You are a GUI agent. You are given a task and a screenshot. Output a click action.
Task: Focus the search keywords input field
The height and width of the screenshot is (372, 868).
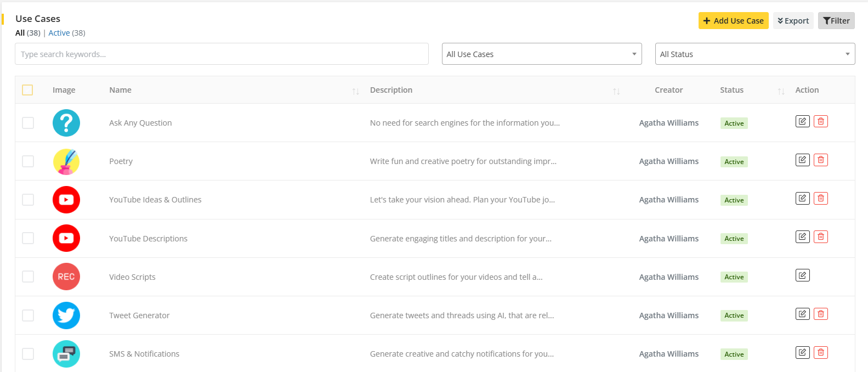222,54
